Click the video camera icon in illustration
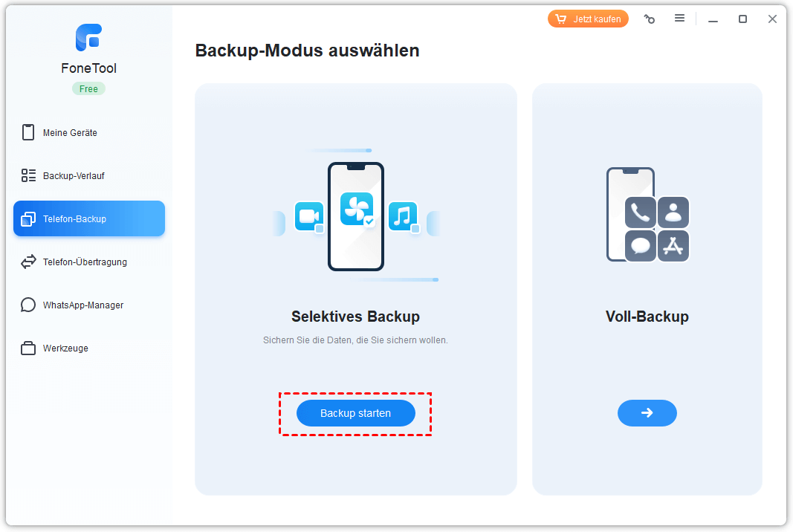The width and height of the screenshot is (793, 532). (x=308, y=216)
